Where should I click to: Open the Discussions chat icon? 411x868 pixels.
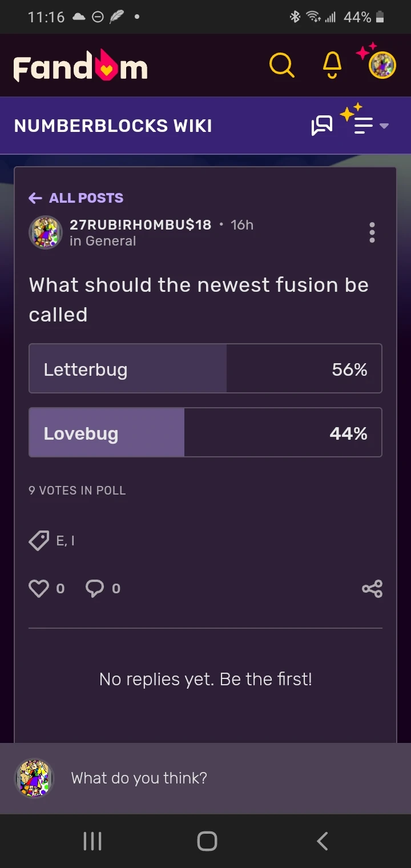[x=322, y=125]
